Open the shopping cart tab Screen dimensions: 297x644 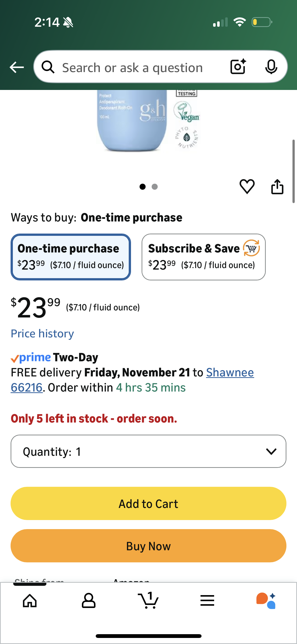tap(148, 601)
